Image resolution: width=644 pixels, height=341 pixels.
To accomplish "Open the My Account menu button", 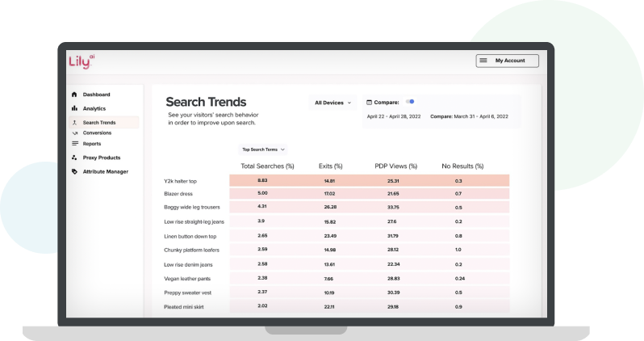I will 508,61.
